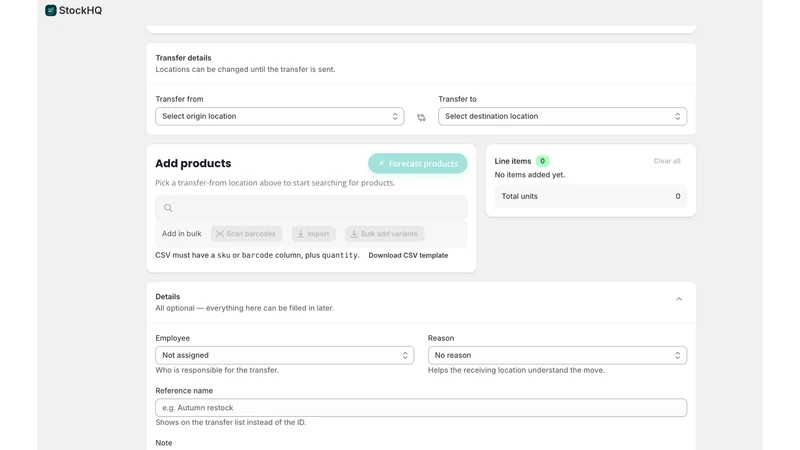Click the 'Transfer details' heading
The width and height of the screenshot is (800, 450).
point(183,58)
